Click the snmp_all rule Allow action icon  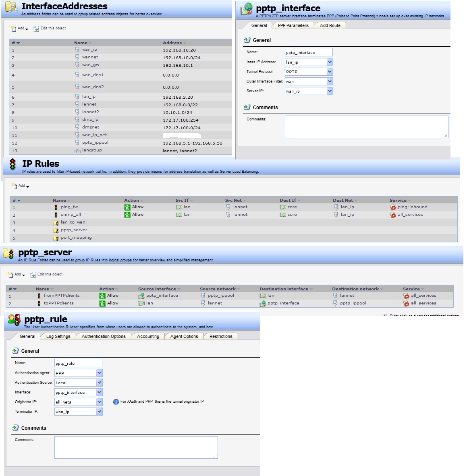(127, 215)
